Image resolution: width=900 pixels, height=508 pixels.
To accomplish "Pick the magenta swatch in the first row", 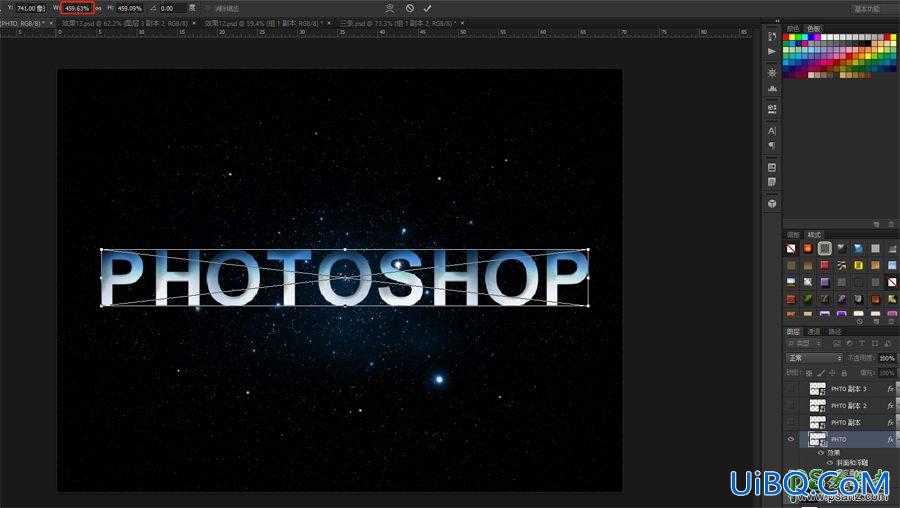I will (817, 37).
